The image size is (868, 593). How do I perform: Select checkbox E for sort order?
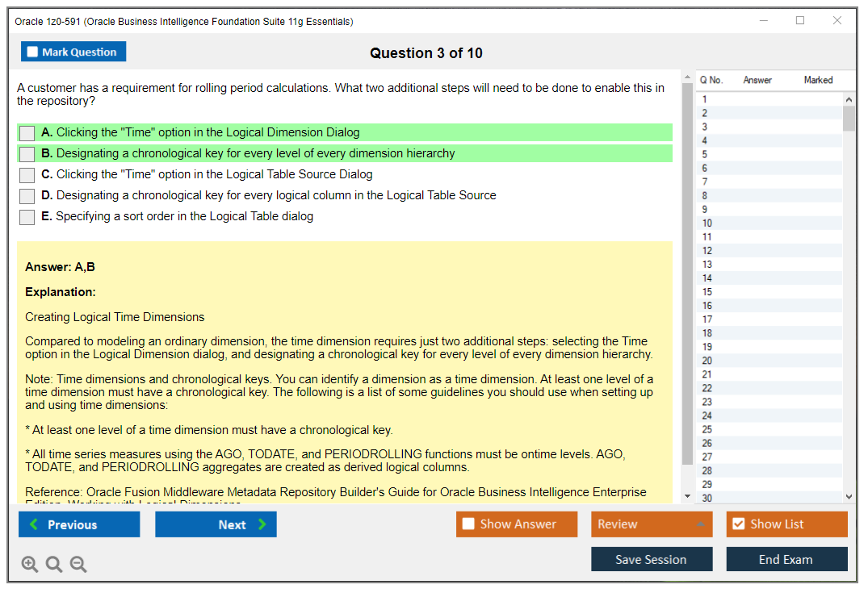(27, 217)
